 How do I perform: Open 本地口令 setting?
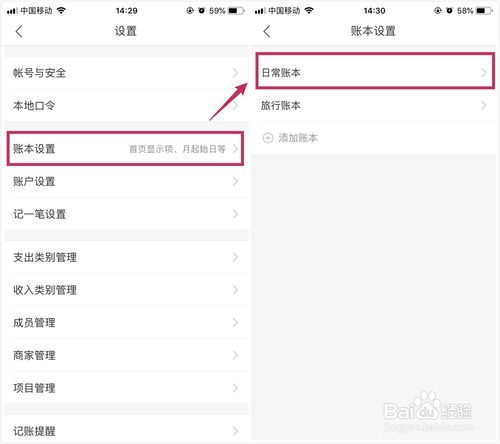pyautogui.click(x=126, y=105)
